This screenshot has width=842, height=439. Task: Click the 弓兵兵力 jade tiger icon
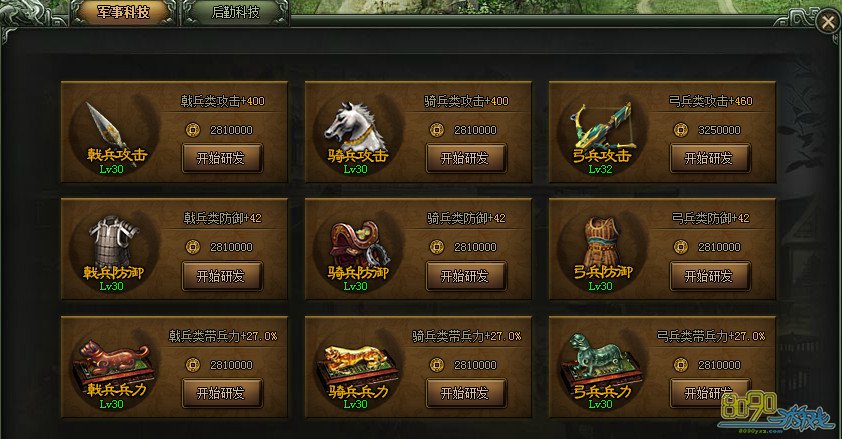point(601,370)
